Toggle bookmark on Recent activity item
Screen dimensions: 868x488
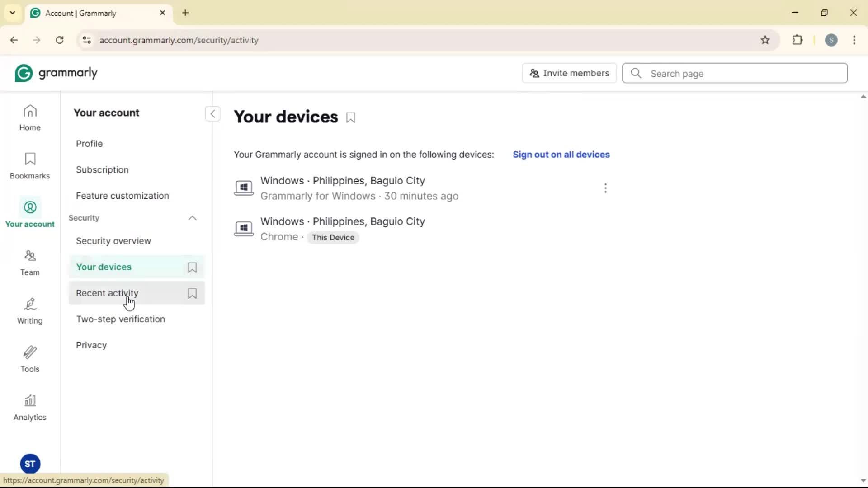(192, 293)
